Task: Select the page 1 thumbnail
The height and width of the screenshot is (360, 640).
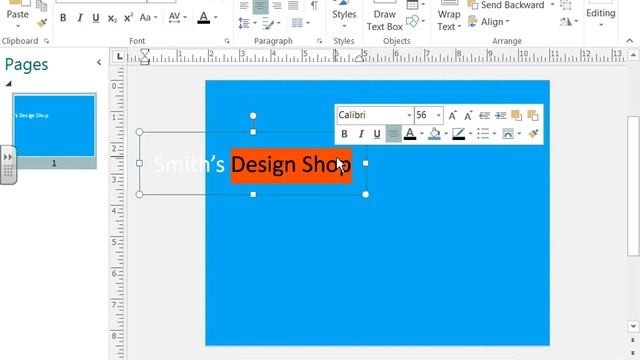Action: pos(54,126)
